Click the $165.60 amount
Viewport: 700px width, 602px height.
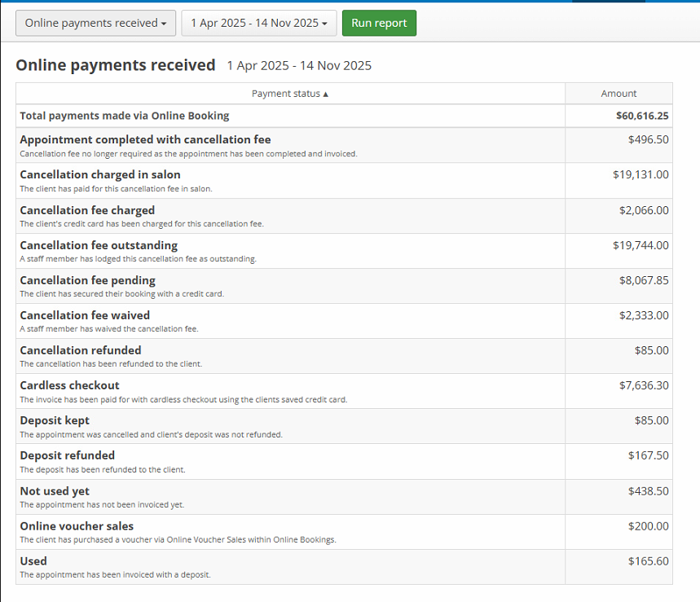coord(648,561)
